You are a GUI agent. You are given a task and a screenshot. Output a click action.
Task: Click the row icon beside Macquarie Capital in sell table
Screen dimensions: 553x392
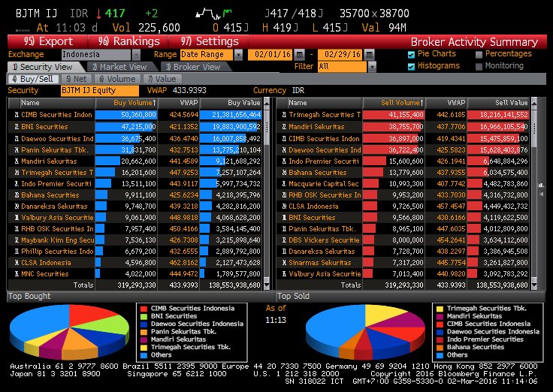[283, 183]
